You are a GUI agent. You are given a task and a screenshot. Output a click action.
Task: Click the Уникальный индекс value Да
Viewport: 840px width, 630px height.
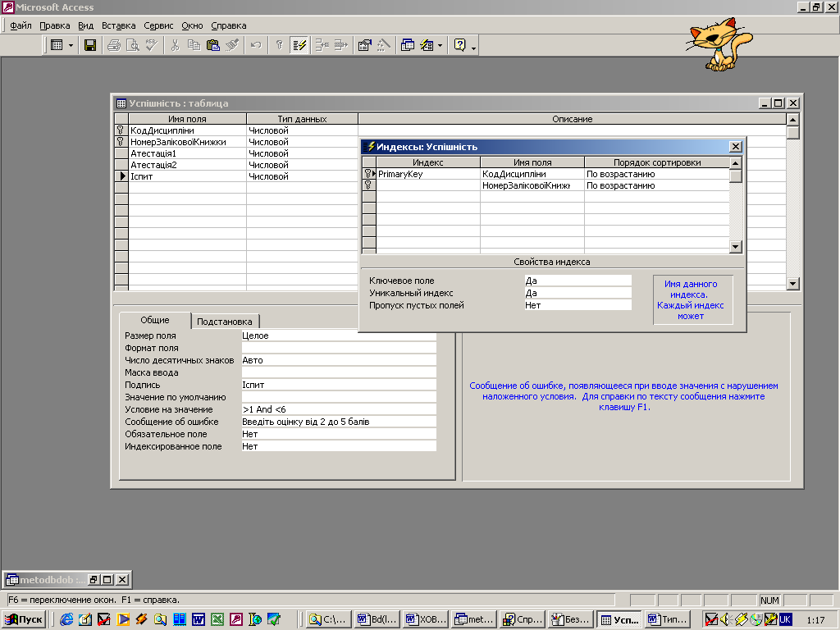pyautogui.click(x=578, y=293)
